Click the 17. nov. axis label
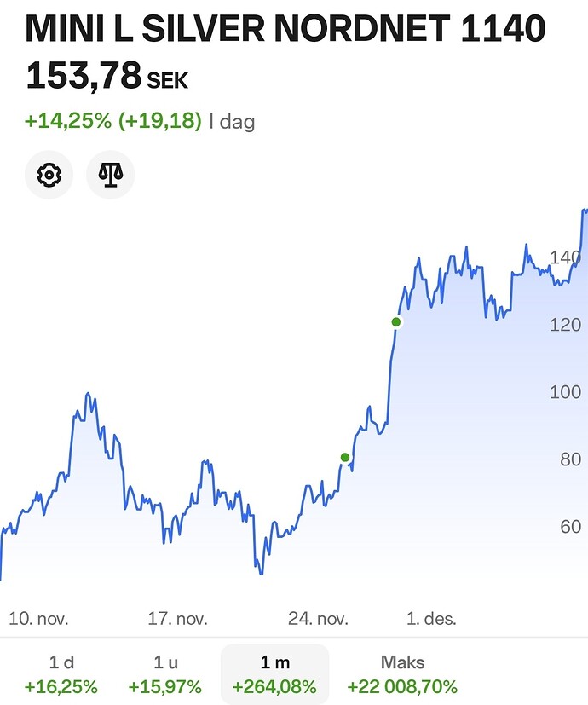Viewport: 588px width, 705px height. tap(177, 618)
